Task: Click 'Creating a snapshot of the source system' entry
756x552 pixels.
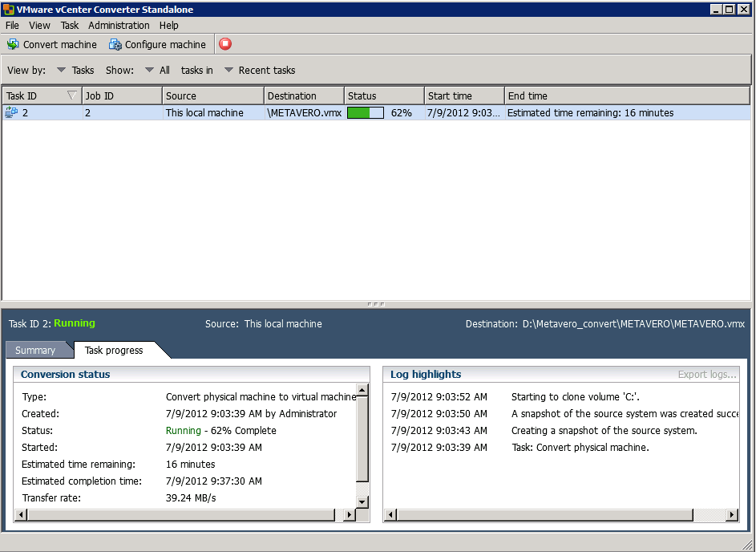Action: (x=604, y=430)
